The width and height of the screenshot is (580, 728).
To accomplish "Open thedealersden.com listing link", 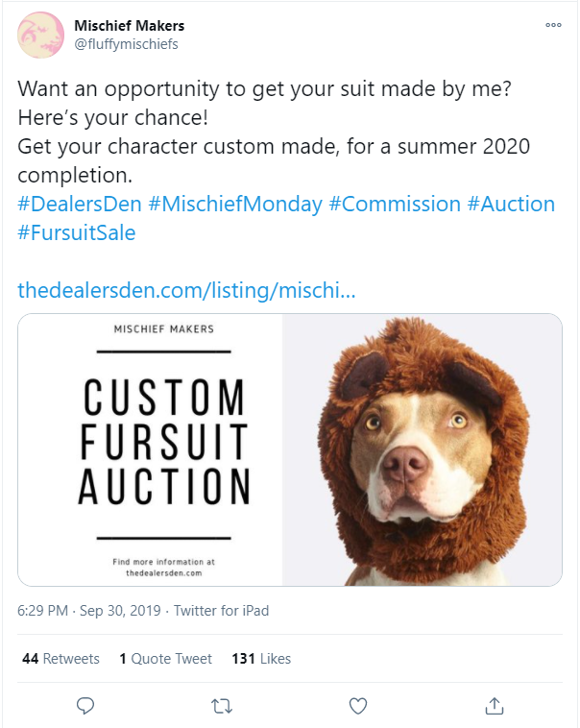I will (186, 290).
